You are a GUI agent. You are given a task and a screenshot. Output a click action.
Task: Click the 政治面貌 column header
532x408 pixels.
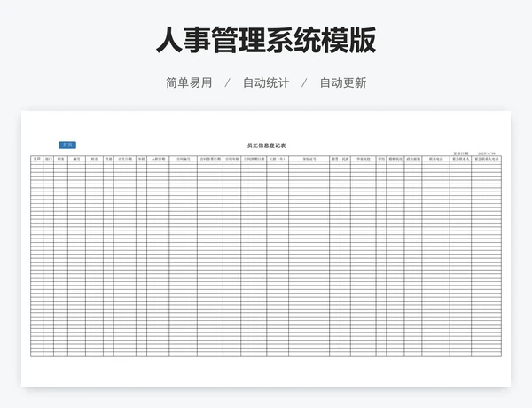click(413, 159)
